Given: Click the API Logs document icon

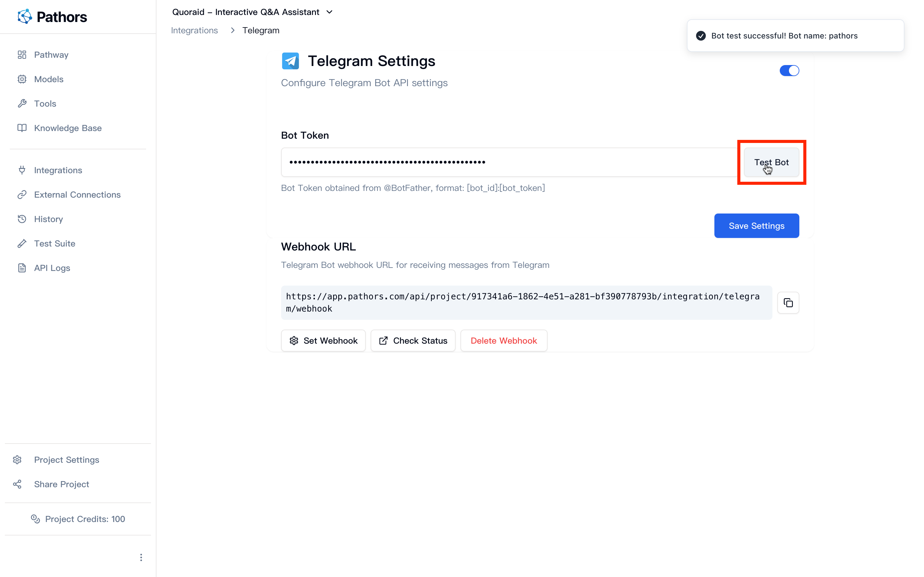Looking at the screenshot, I should 22,268.
